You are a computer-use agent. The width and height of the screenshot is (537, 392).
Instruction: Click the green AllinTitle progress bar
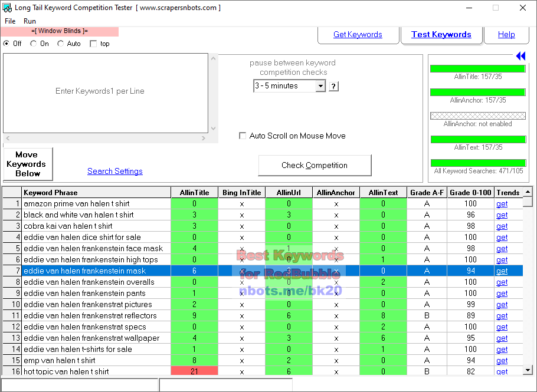pyautogui.click(x=477, y=68)
